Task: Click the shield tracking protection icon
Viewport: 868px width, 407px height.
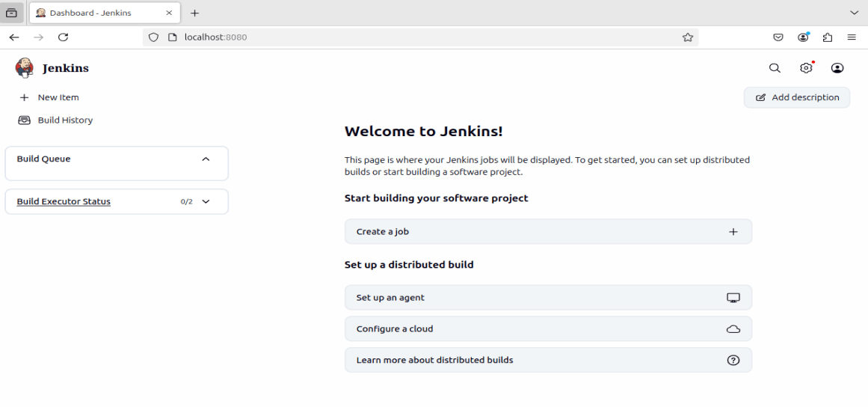Action: pos(154,37)
